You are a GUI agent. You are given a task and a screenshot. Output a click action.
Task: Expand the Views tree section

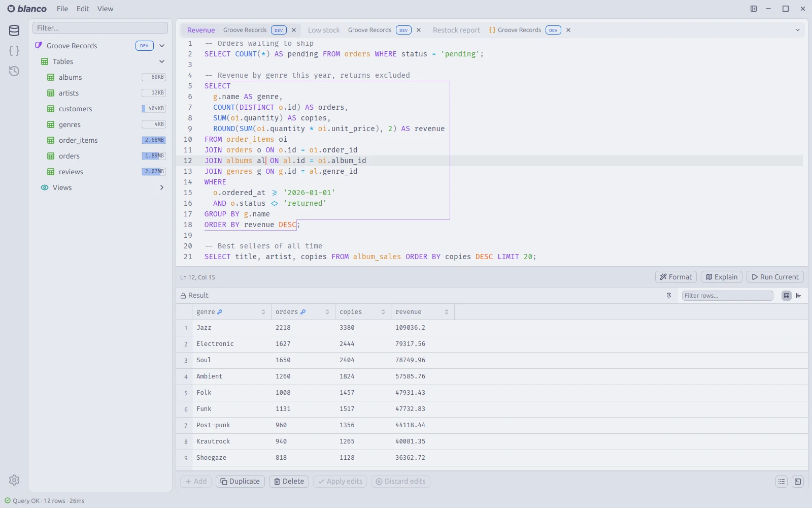162,187
